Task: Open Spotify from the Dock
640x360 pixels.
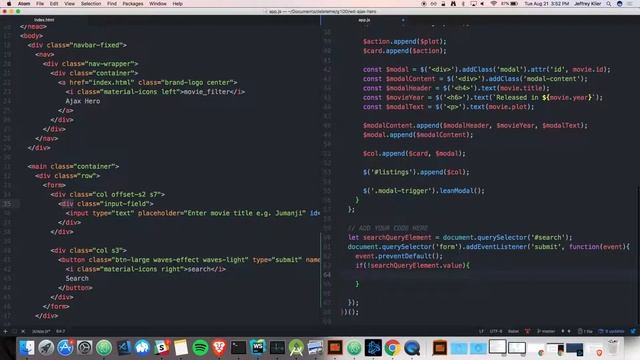Action: point(200,348)
